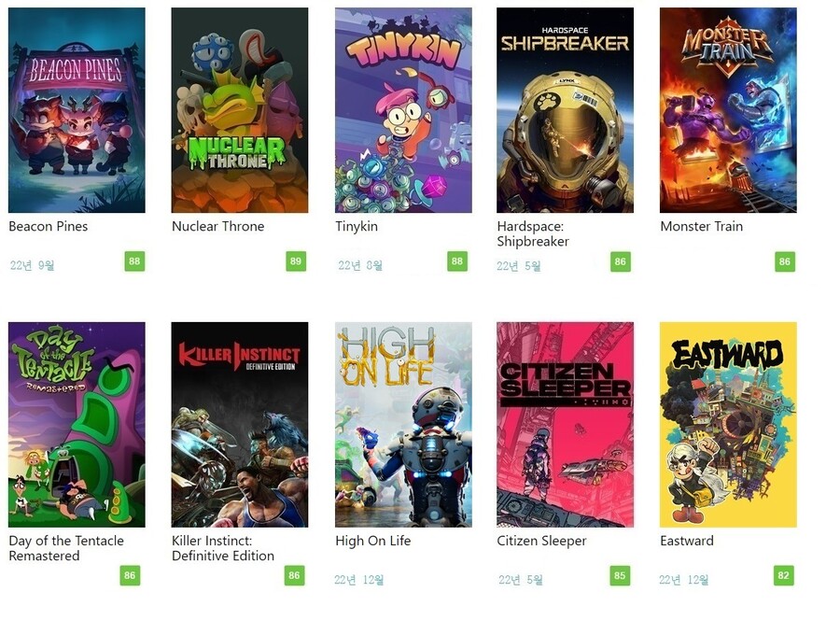Open the Beacon Pines cover art
The height and width of the screenshot is (620, 840).
click(77, 110)
